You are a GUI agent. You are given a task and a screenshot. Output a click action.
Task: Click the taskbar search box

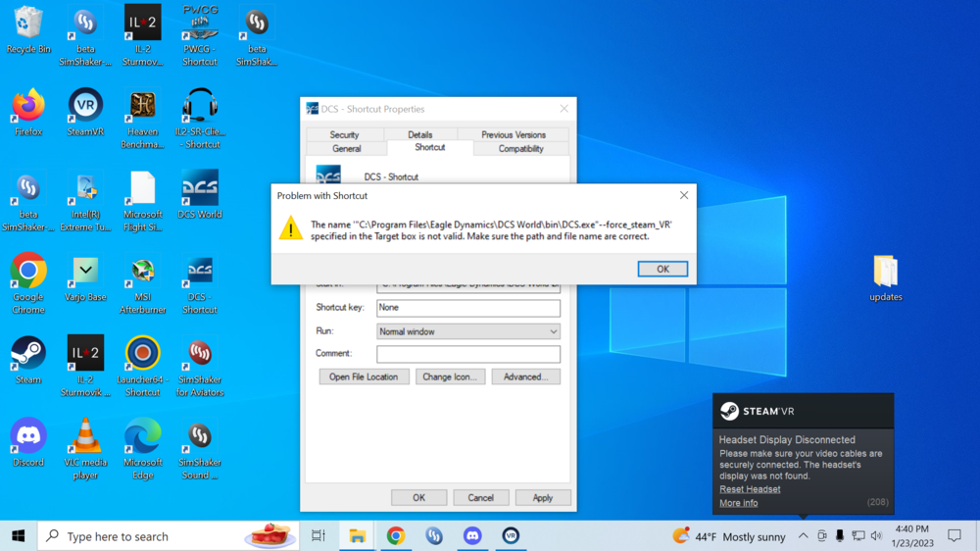(169, 536)
